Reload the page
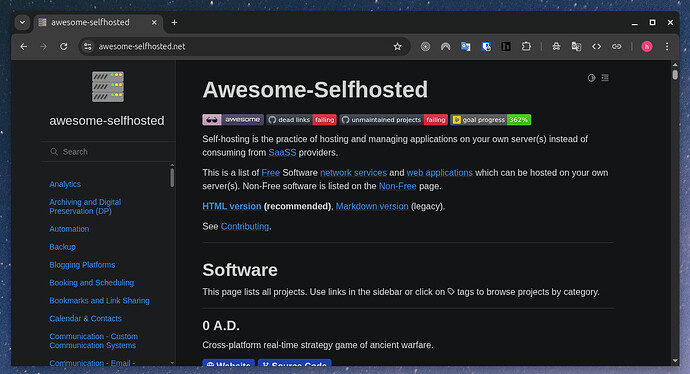Image resolution: width=690 pixels, height=374 pixels. point(64,47)
